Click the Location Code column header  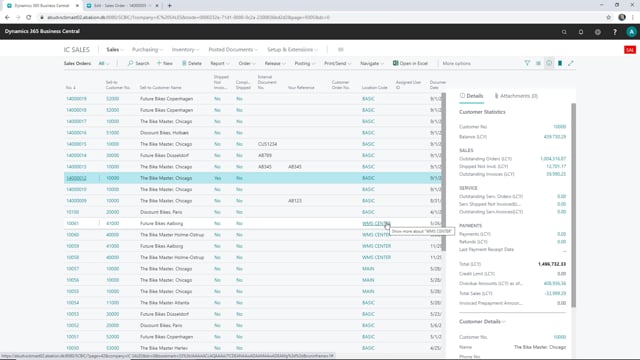coord(374,87)
